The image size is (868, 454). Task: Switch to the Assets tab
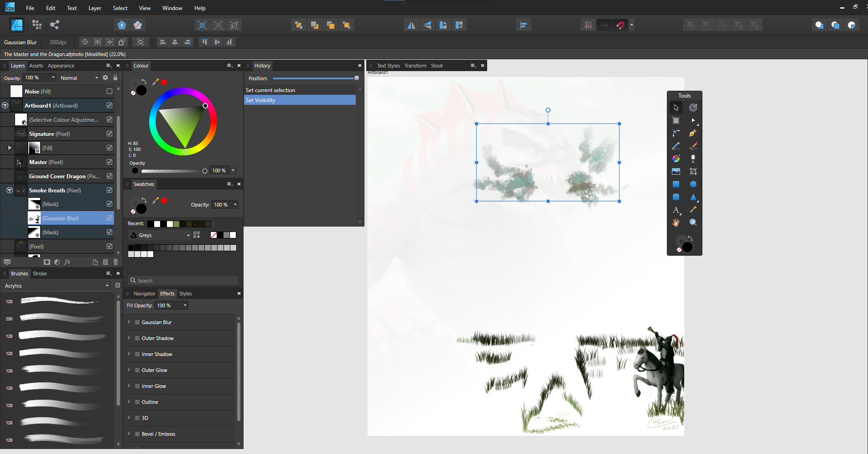coord(36,66)
